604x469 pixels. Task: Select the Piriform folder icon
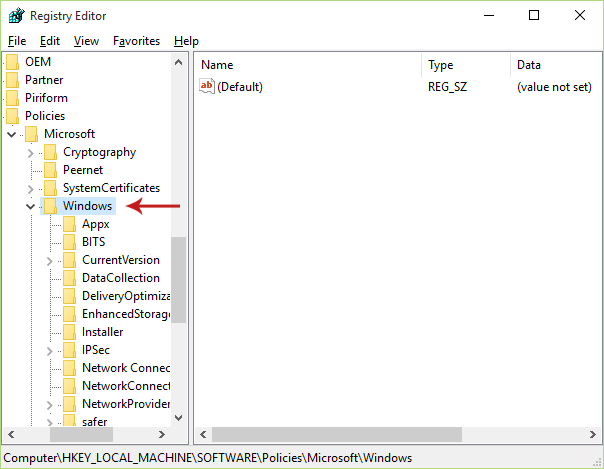[x=12, y=98]
